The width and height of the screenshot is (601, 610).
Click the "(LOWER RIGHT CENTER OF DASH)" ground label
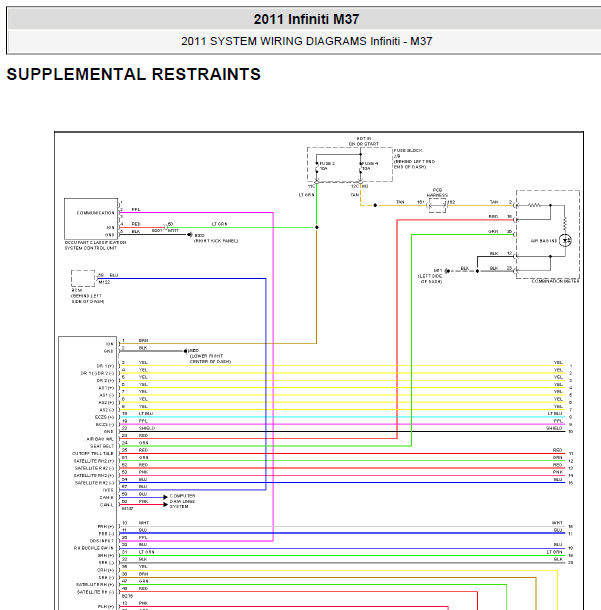click(210, 359)
